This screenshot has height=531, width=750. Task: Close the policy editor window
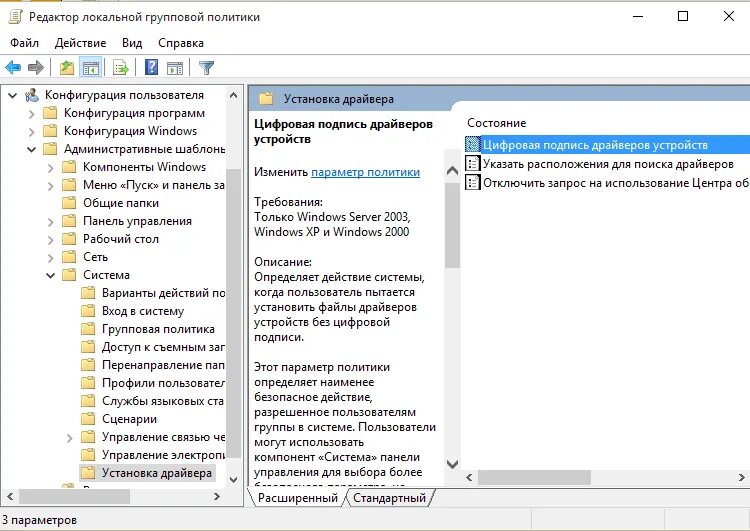729,16
